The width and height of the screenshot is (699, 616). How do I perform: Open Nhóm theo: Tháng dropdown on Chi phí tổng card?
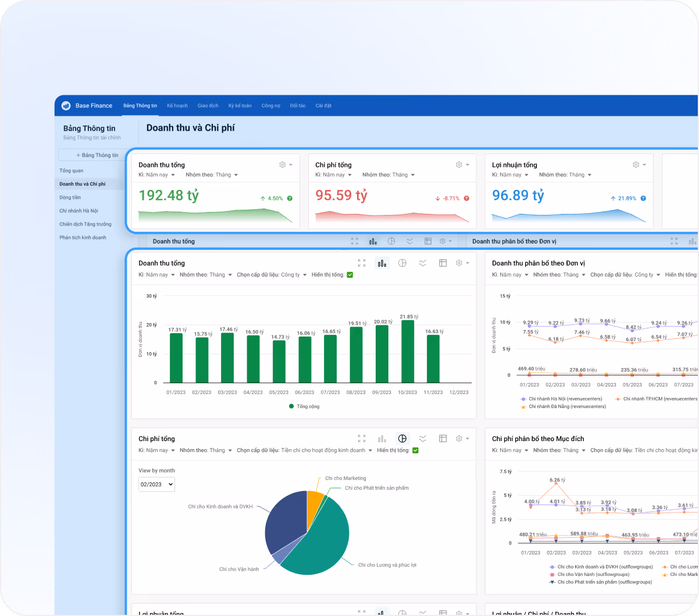[388, 175]
